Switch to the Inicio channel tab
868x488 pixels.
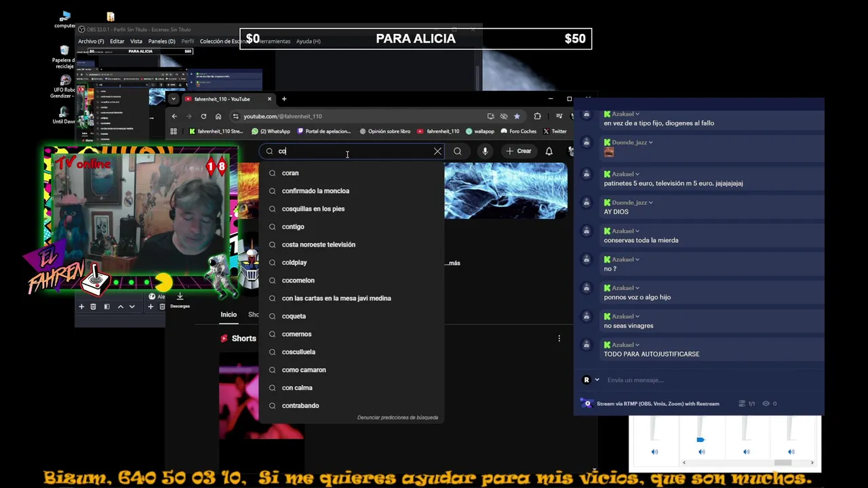click(229, 314)
